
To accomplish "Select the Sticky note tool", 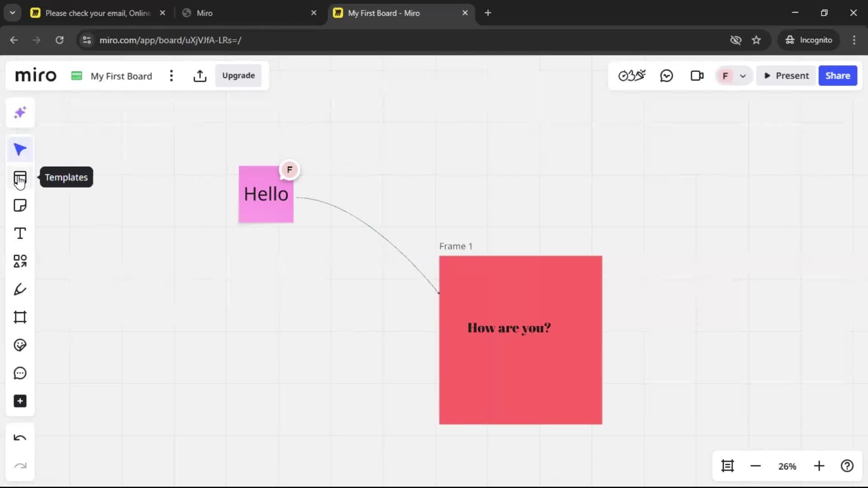I will pos(20,206).
